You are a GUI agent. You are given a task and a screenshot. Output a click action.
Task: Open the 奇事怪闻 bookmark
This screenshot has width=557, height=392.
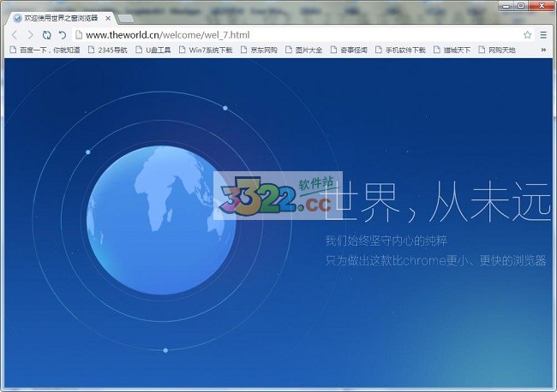pos(349,50)
